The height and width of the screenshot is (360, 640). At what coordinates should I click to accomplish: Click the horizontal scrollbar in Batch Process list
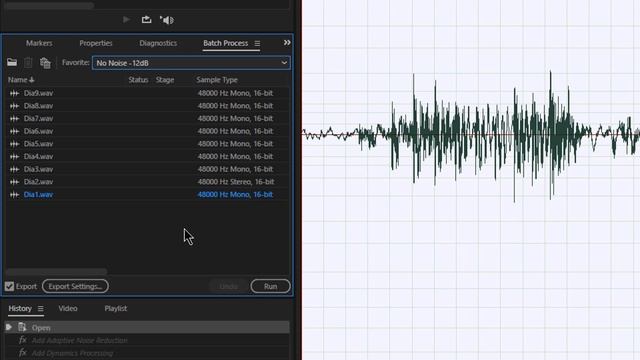pos(56,271)
